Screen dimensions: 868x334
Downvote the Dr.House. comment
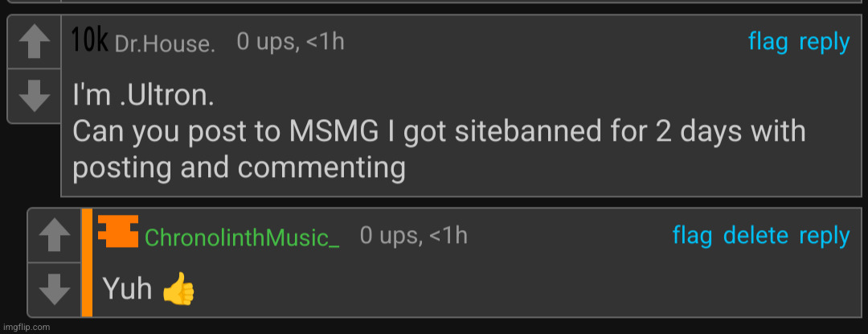(x=35, y=96)
